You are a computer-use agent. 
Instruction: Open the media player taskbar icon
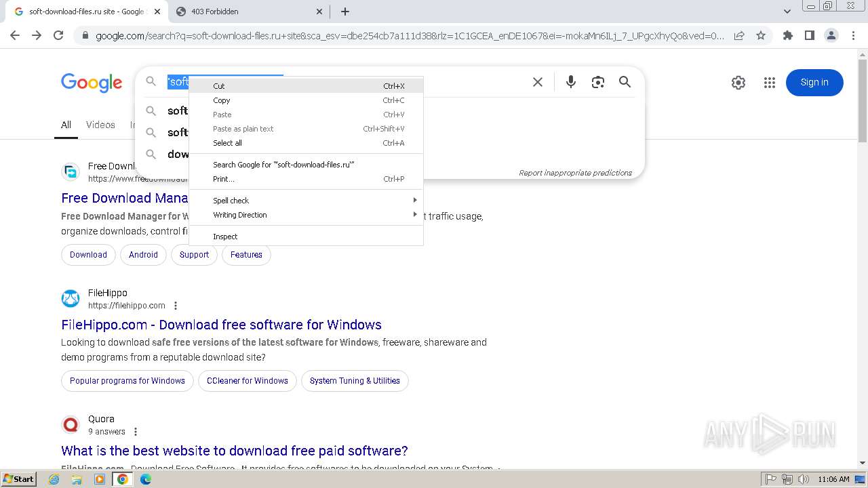[x=100, y=479]
